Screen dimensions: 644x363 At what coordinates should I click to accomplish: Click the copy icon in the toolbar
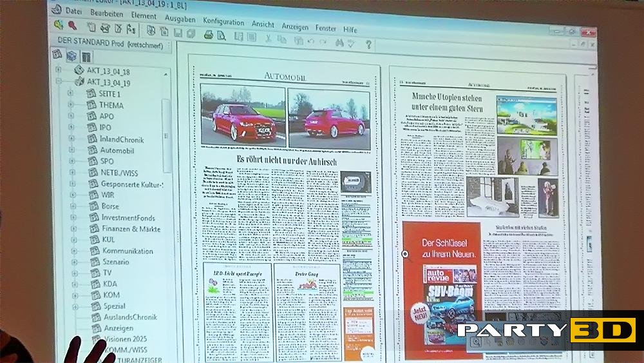tap(282, 39)
